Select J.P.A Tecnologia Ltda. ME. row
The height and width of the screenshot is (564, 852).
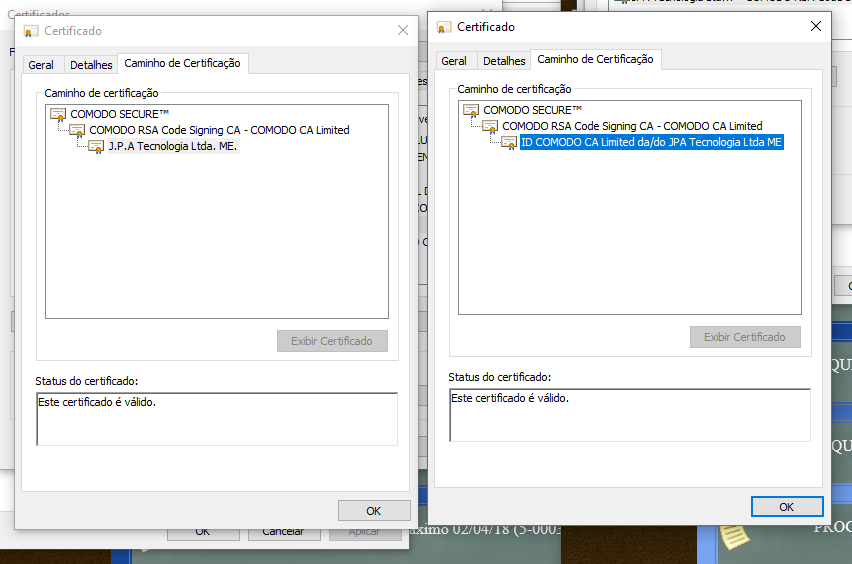point(173,146)
